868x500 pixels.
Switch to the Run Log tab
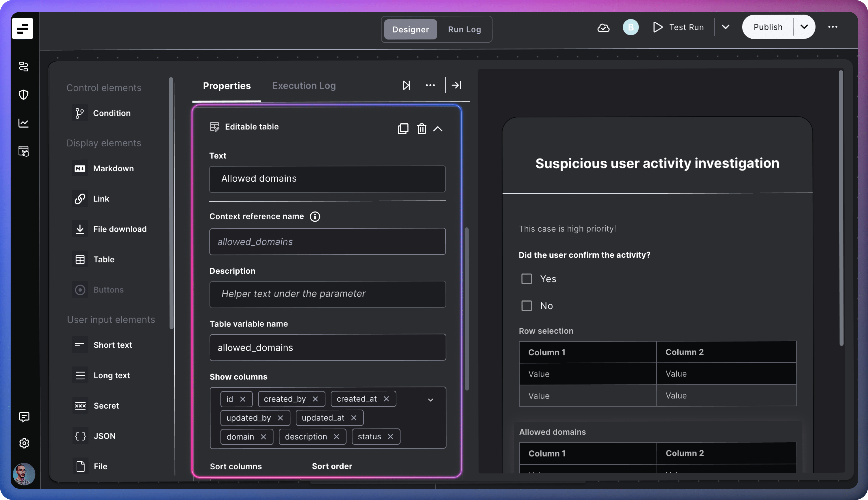(x=464, y=30)
